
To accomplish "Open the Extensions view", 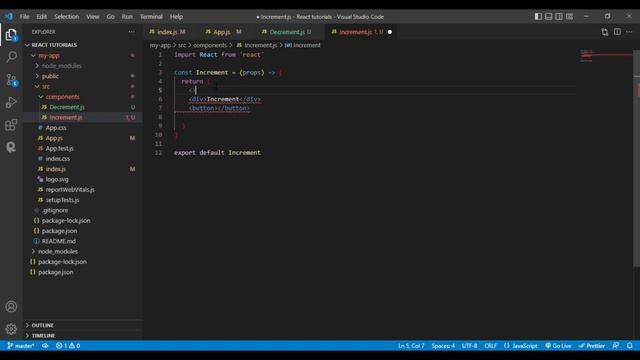I will tap(11, 124).
